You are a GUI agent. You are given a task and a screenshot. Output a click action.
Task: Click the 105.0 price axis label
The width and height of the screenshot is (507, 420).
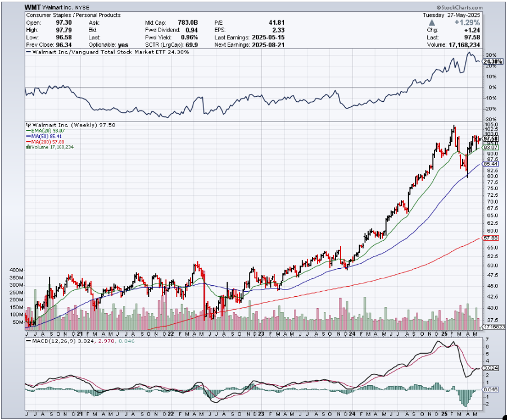(x=491, y=125)
